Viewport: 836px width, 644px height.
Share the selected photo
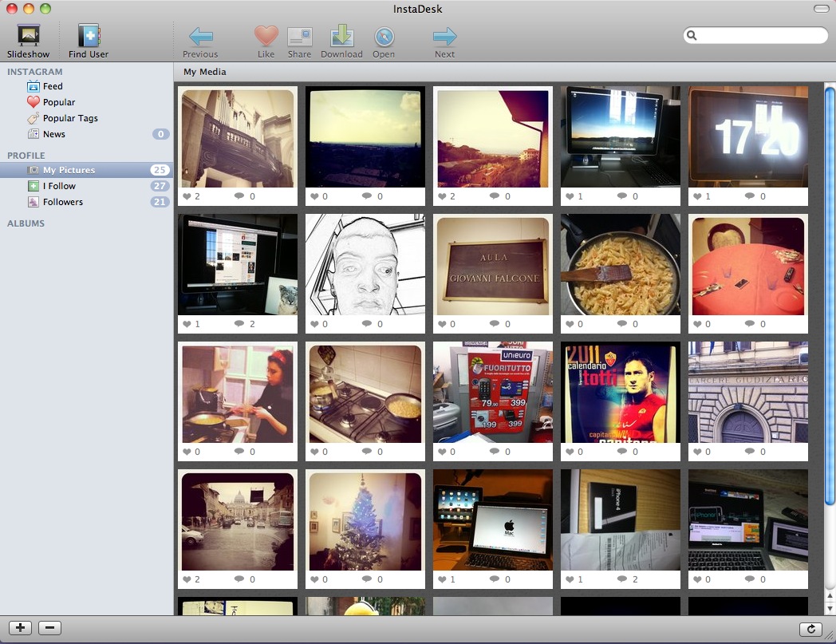point(300,41)
